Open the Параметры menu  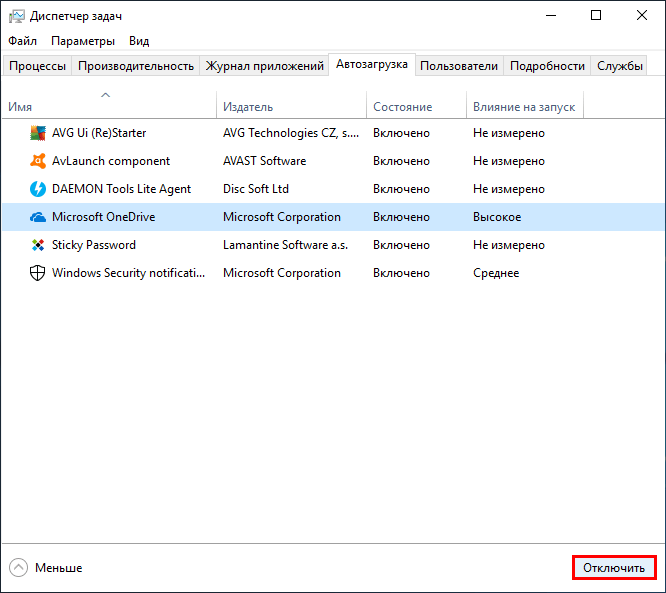pos(83,41)
